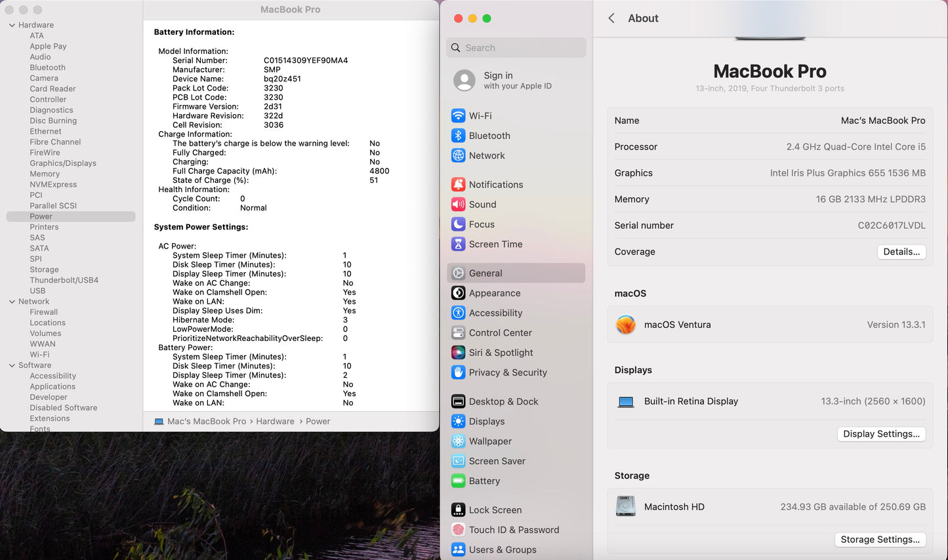Click the System Settings search field
Image resolution: width=948 pixels, height=560 pixels.
coord(516,47)
